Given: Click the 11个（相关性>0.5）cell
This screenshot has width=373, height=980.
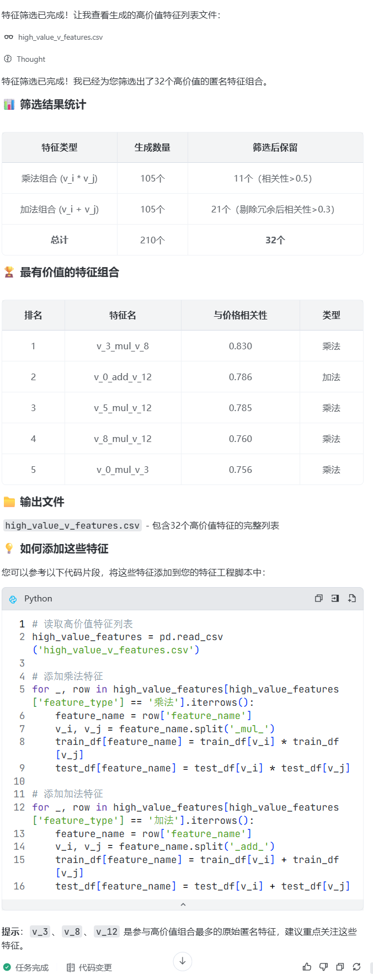Looking at the screenshot, I should pos(275,178).
